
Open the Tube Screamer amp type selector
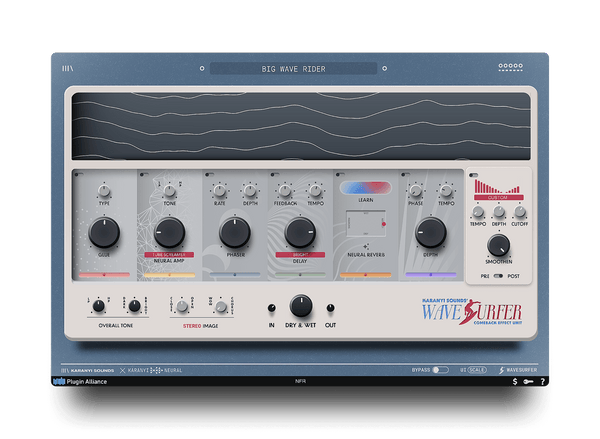click(x=169, y=255)
